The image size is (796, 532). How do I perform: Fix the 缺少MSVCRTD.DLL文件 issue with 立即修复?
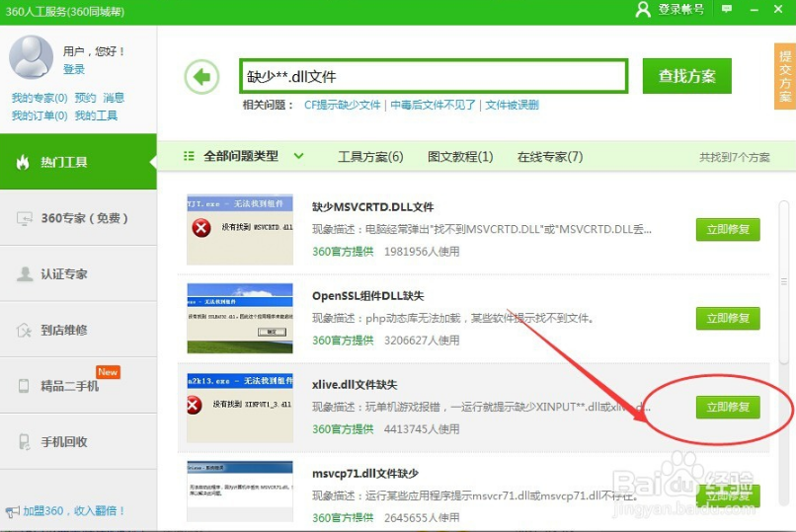(x=728, y=230)
